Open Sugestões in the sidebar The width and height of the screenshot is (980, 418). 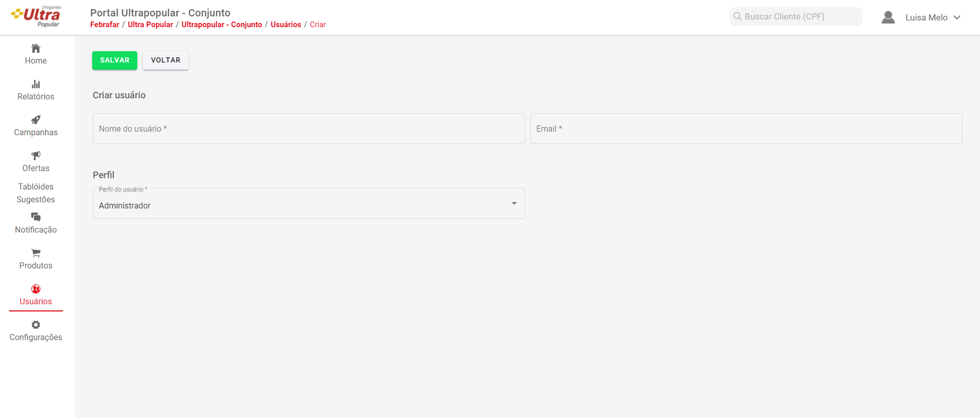coord(36,199)
